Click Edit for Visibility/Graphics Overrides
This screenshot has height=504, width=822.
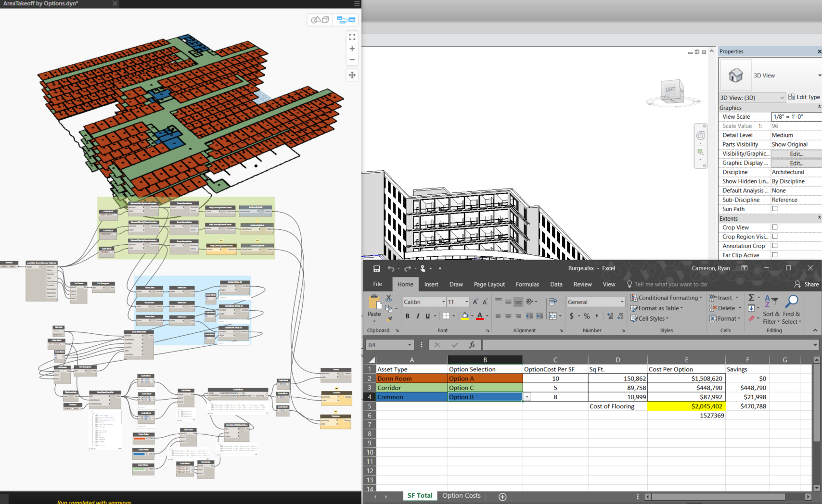[796, 154]
